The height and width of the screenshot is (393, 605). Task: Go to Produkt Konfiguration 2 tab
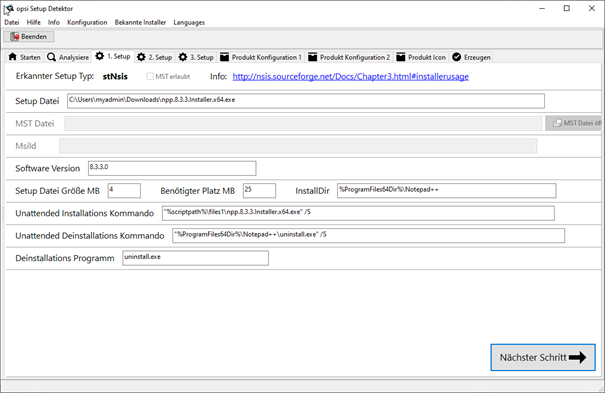(x=349, y=57)
